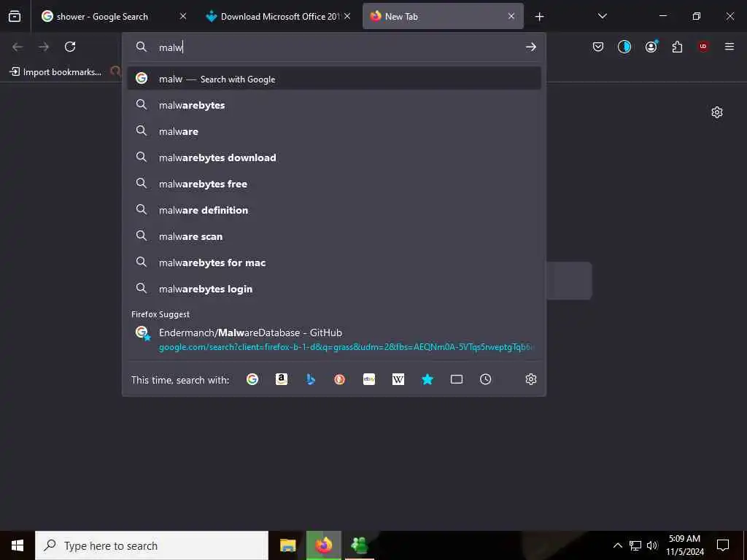Toggle the dark mode half-circle extension icon
This screenshot has width=747, height=560.
coord(624,47)
